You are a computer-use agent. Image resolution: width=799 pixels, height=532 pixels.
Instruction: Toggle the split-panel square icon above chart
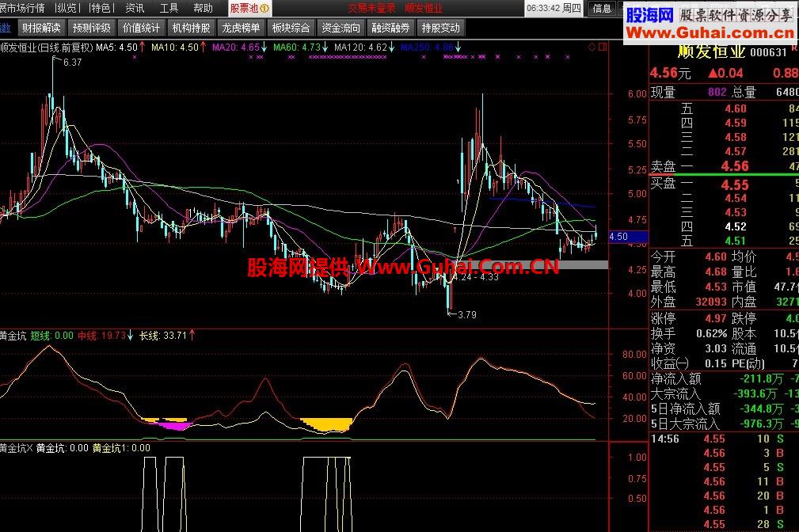[603, 47]
